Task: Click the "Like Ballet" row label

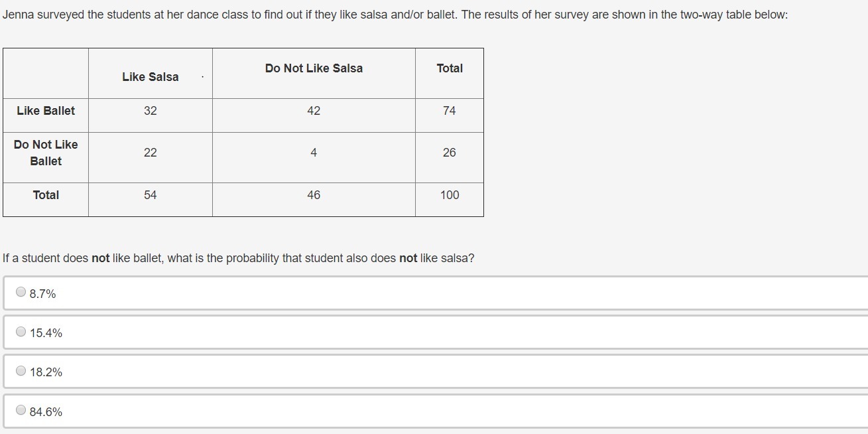Action: click(46, 111)
